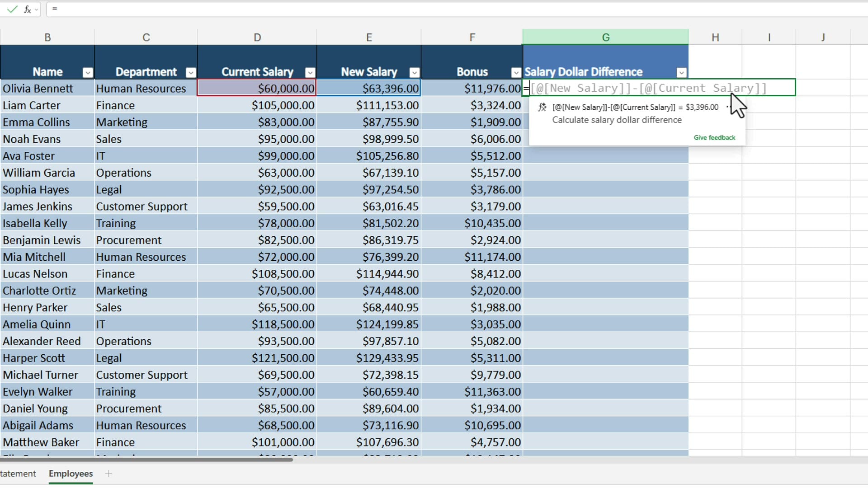
Task: Click the fx sparkle icon in the suggestion popup
Action: [542, 107]
